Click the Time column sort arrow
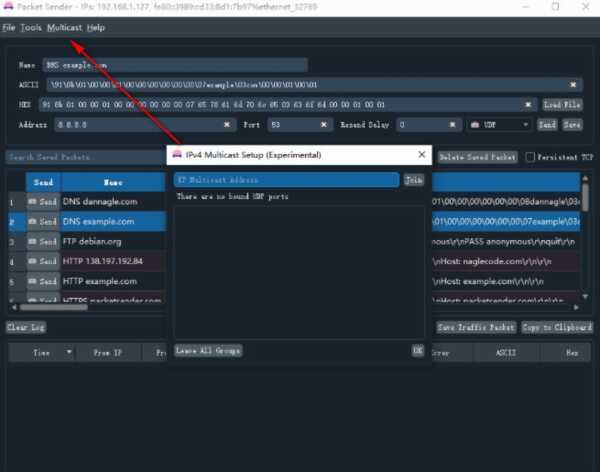Screen dimensions: 600x472 pyautogui.click(x=69, y=352)
